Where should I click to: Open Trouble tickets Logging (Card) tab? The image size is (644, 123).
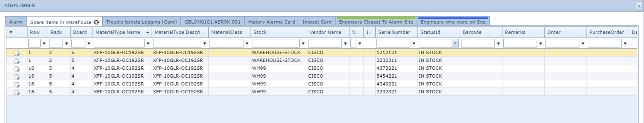point(141,22)
